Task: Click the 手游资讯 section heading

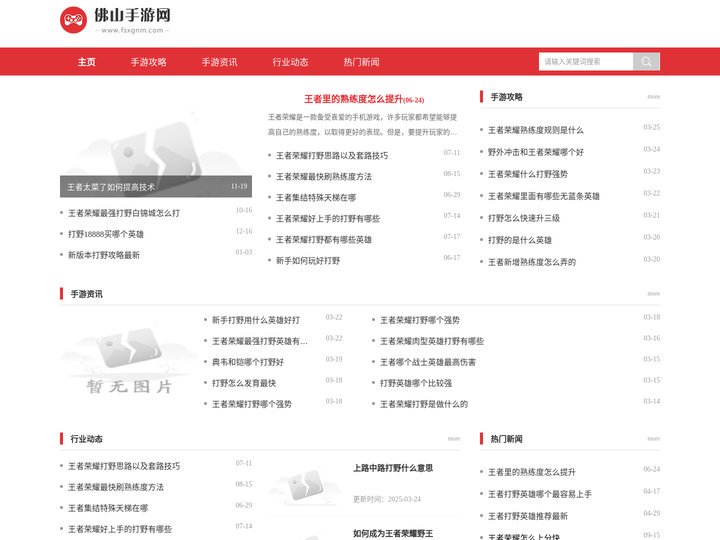Action: click(x=86, y=294)
